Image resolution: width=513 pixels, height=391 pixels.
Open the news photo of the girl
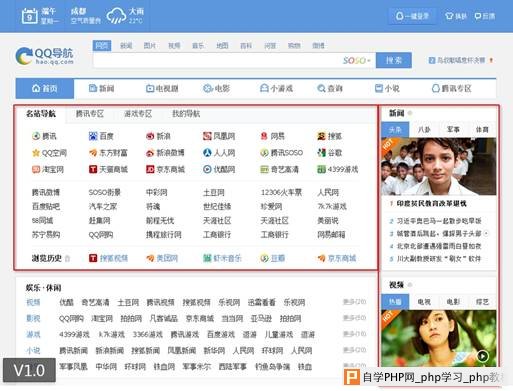point(438,166)
